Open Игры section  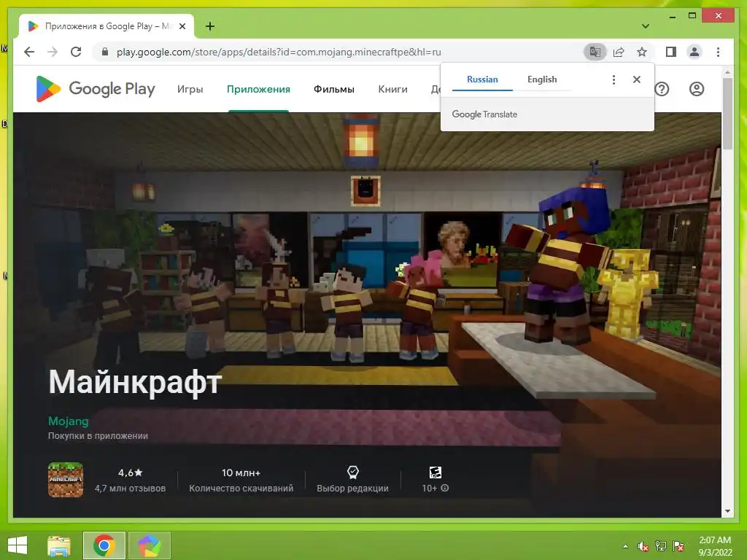coord(190,89)
